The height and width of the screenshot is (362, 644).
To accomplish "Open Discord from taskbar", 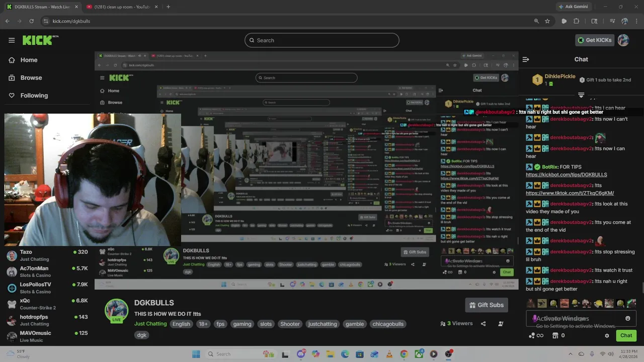I will pos(301,354).
